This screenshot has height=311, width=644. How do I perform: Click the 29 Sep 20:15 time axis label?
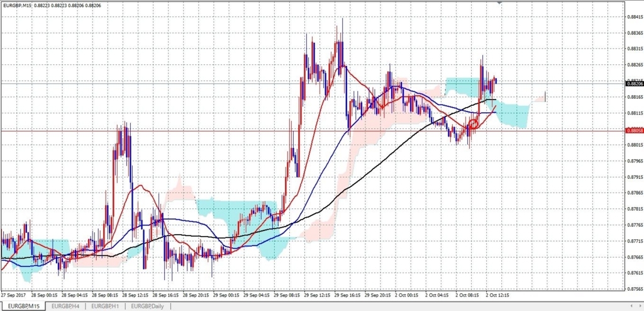point(378,295)
